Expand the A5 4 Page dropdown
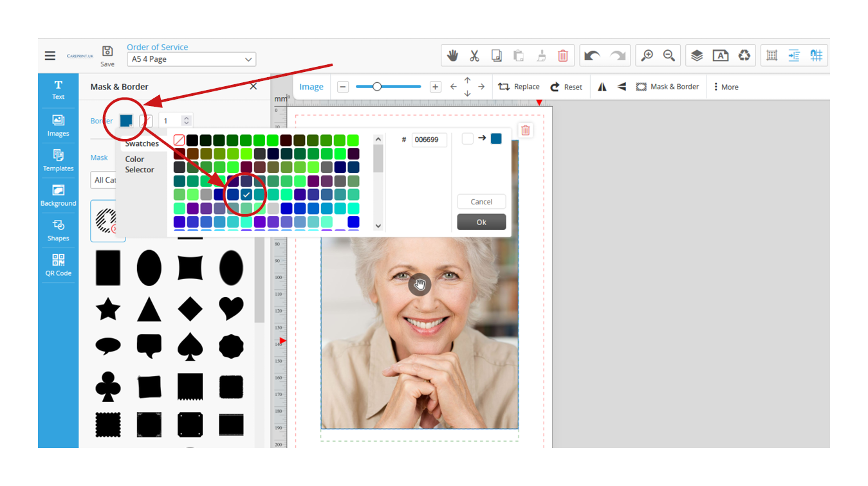868x486 pixels. click(x=191, y=60)
